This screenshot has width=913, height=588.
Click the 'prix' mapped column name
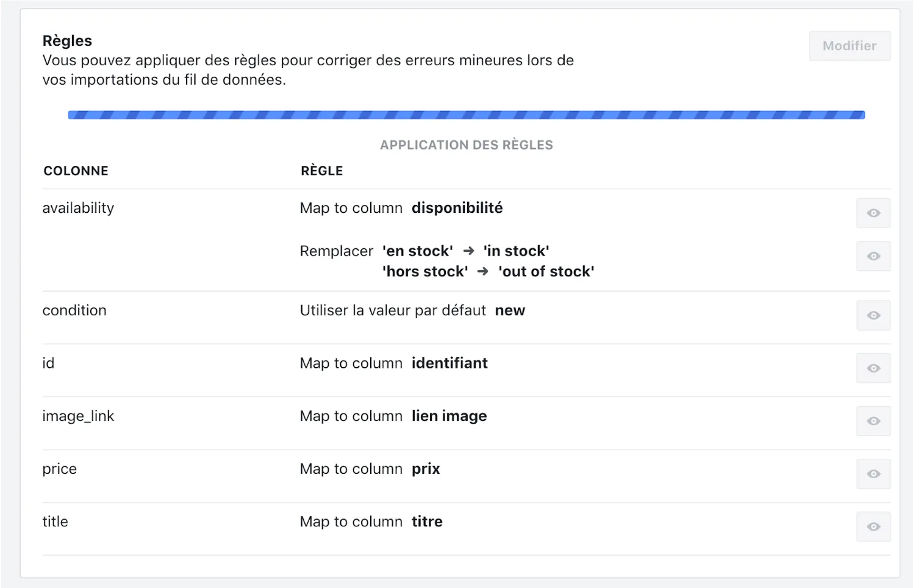[x=426, y=469]
